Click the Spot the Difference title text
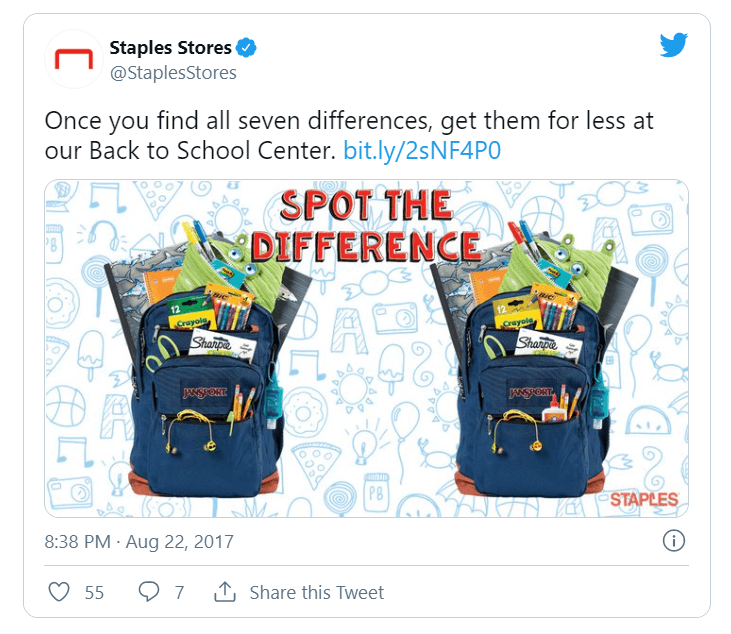This screenshot has height=634, width=731. 366,226
